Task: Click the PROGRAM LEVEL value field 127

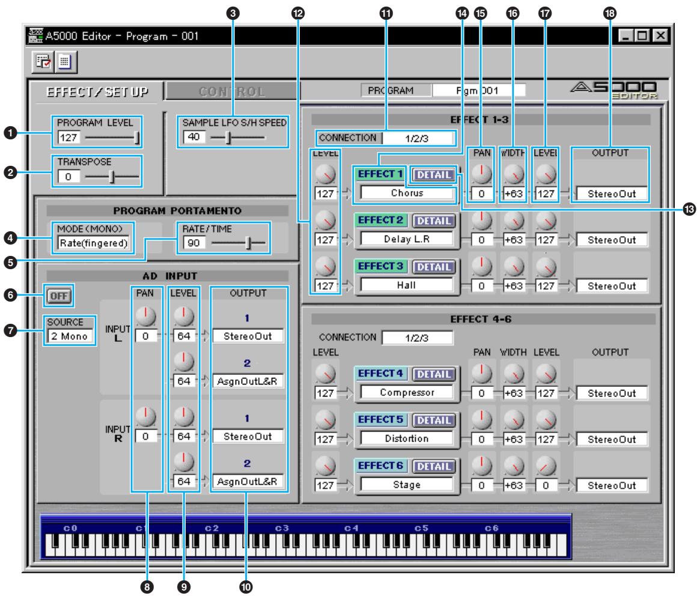Action: tap(68, 138)
